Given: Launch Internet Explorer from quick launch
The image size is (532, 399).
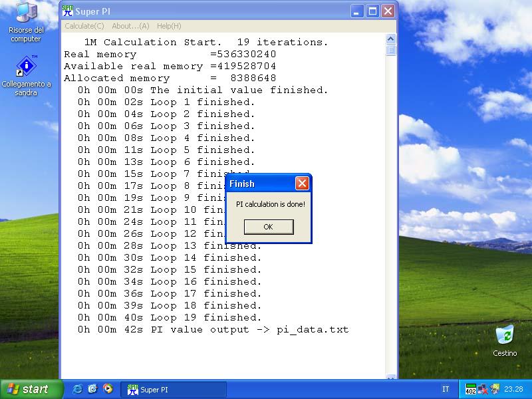Looking at the screenshot, I should (77, 389).
